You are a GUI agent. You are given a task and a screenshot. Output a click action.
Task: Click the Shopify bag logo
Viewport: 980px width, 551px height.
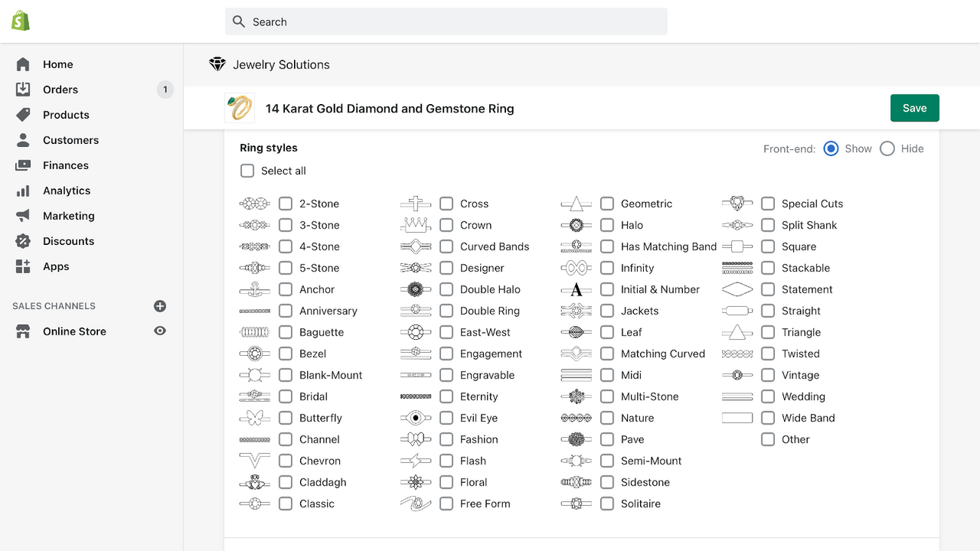(21, 20)
